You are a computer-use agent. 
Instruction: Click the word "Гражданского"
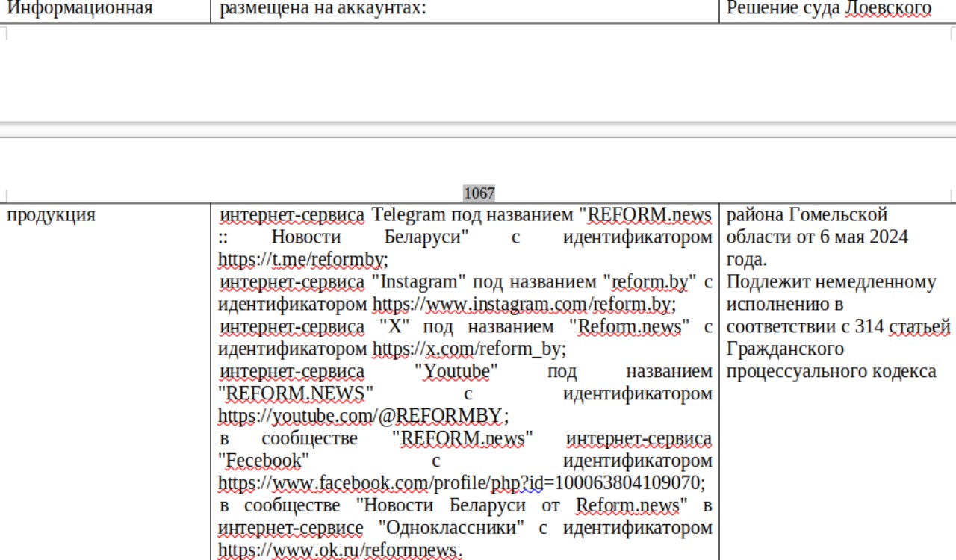tap(786, 349)
